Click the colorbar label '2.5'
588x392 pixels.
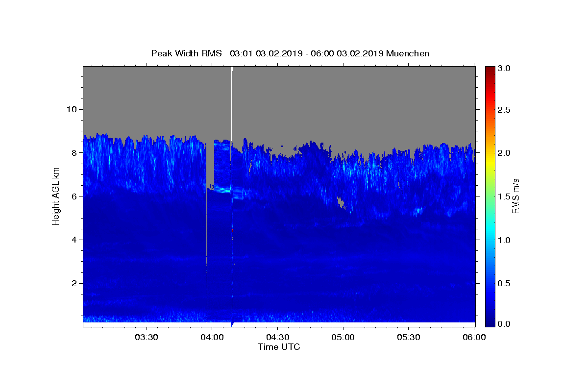504,110
